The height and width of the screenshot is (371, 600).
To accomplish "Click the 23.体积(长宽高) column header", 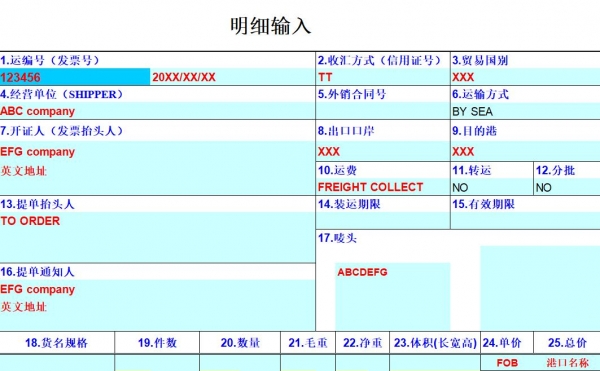I will (x=435, y=343).
